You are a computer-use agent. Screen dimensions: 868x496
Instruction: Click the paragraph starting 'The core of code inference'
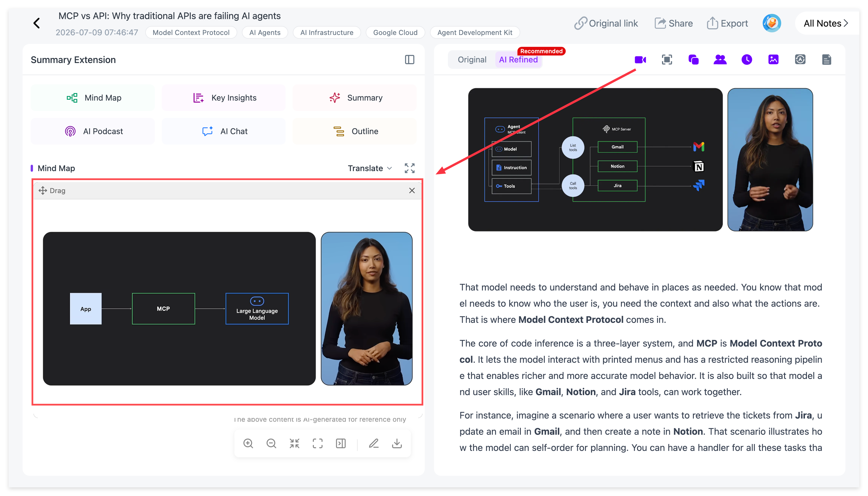click(641, 368)
